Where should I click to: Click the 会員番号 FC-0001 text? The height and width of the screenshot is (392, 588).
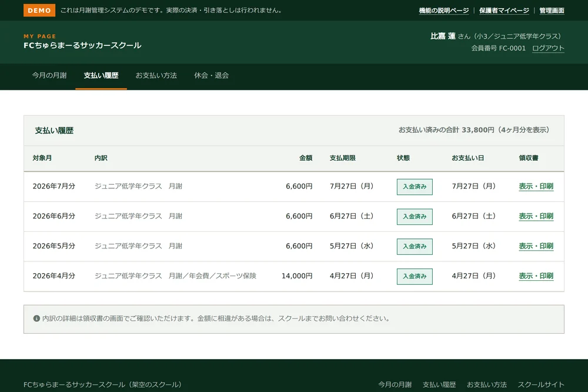(499, 48)
